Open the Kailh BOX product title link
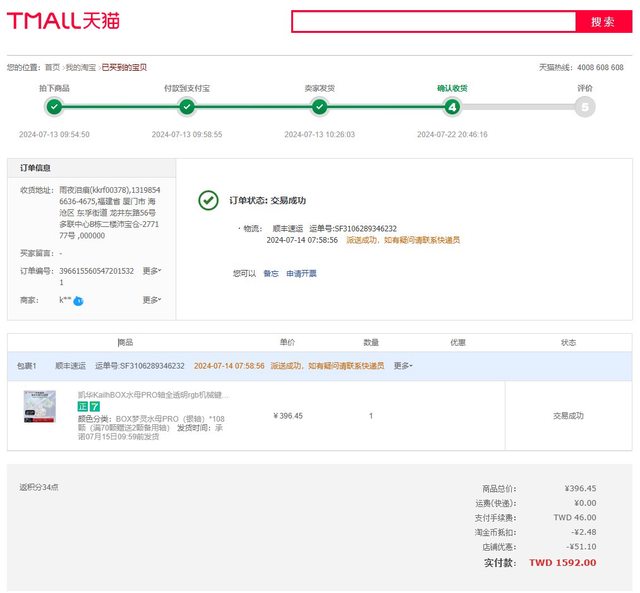 [153, 395]
